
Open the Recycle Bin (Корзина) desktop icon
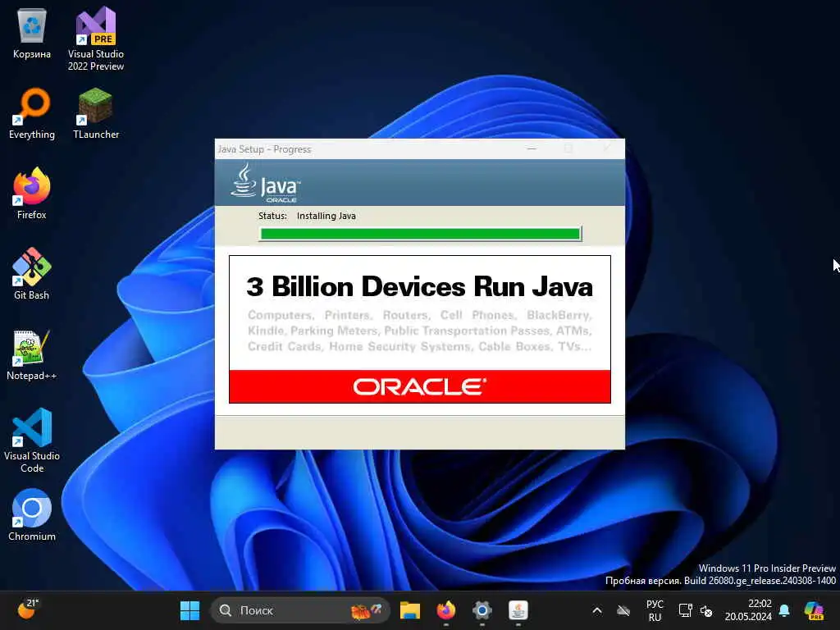coord(32,34)
